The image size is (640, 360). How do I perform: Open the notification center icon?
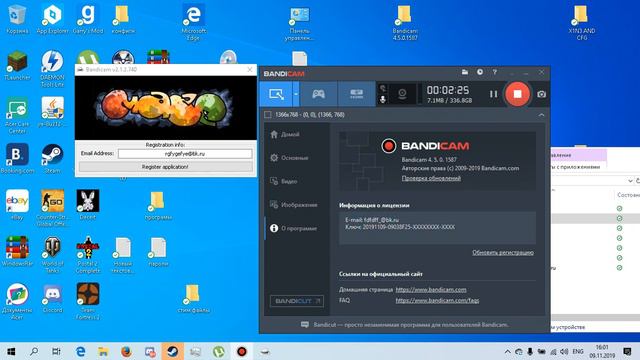pos(627,351)
